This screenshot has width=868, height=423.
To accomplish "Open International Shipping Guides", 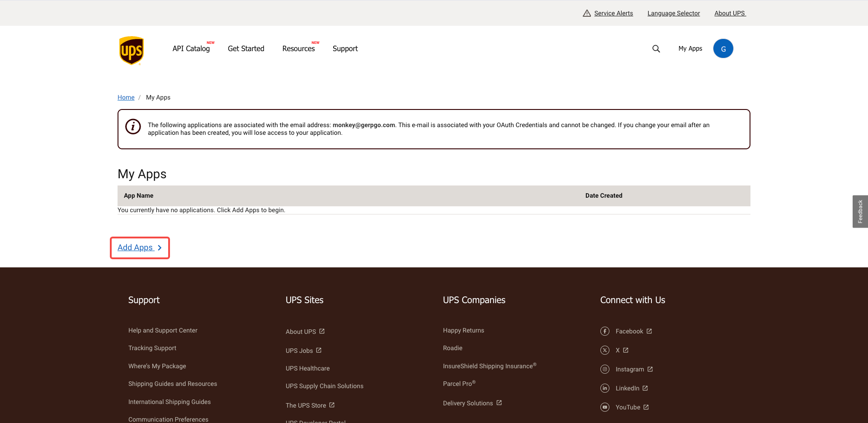I will tap(170, 402).
